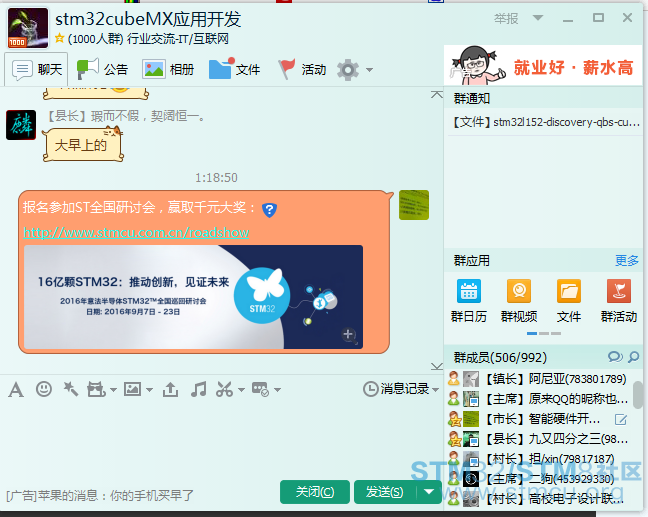Click 更多 in group apps
The width and height of the screenshot is (648, 517).
click(x=627, y=260)
